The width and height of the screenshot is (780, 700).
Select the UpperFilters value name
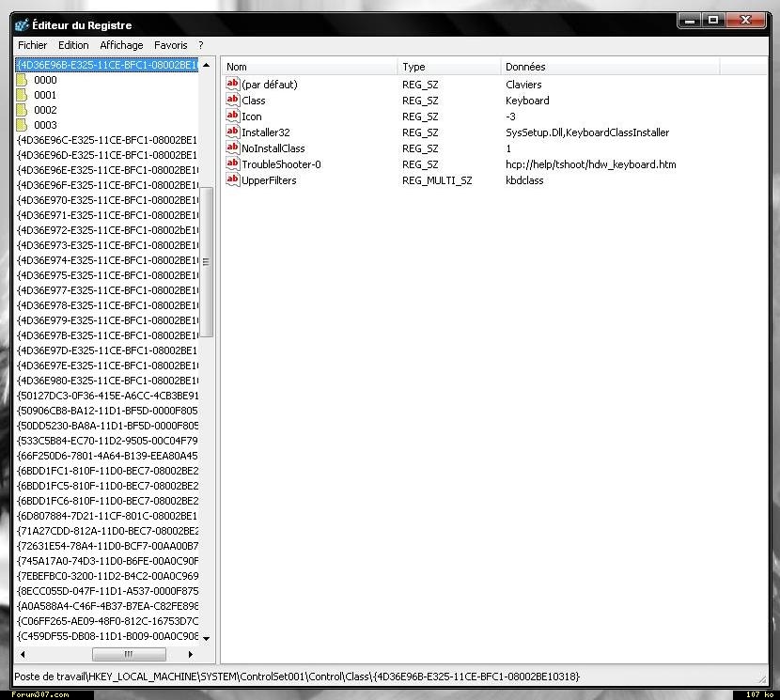click(269, 180)
